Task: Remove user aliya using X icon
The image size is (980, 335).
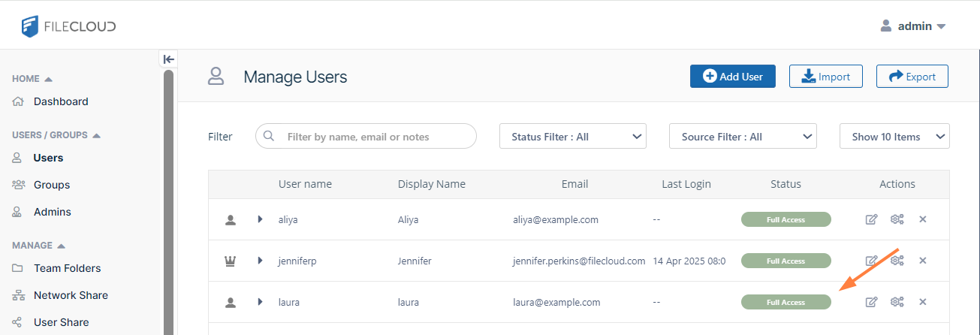Action: pos(923,219)
